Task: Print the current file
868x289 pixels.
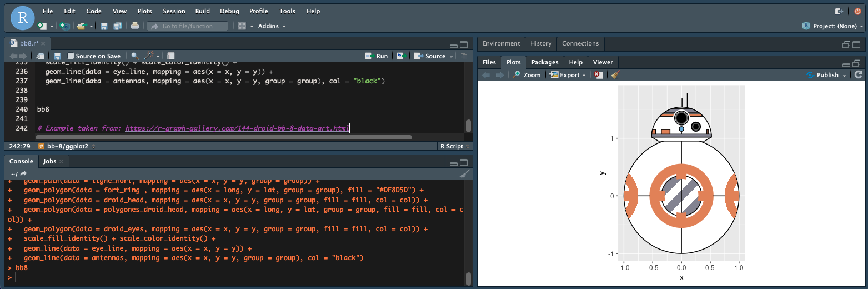Action: (x=134, y=26)
